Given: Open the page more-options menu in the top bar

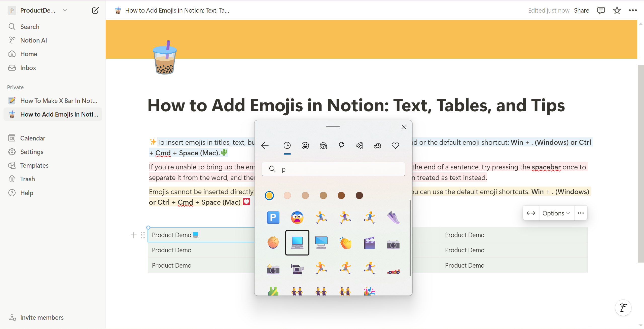Looking at the screenshot, I should (x=633, y=10).
